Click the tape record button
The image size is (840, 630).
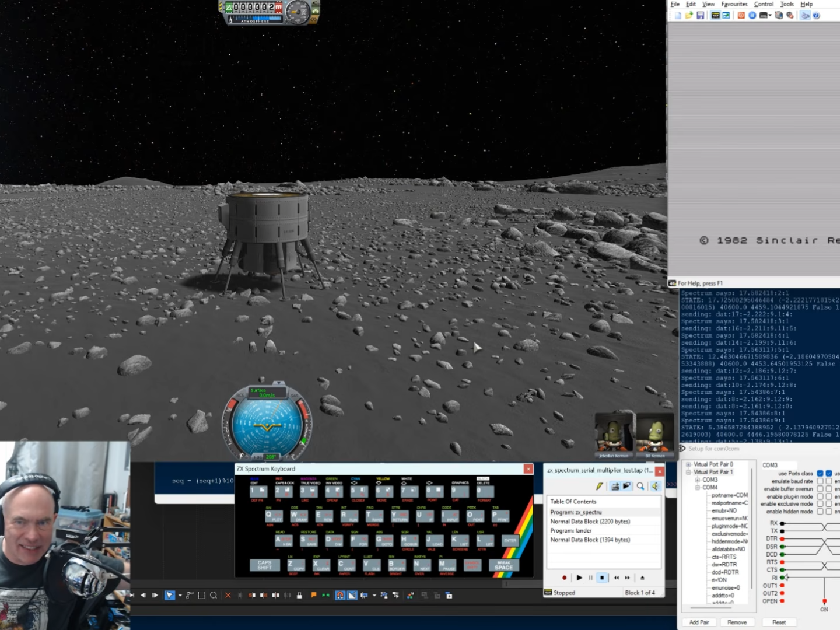click(x=564, y=577)
